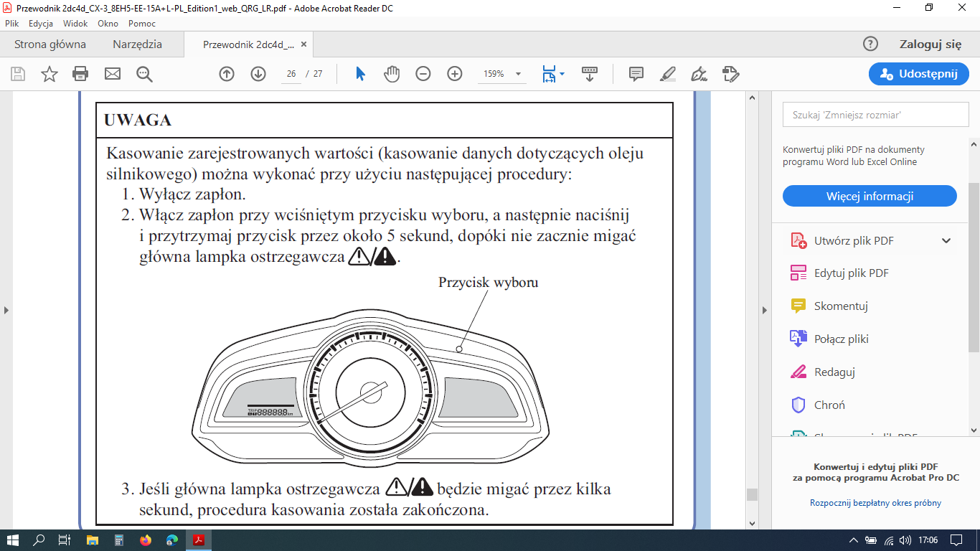Viewport: 980px width, 551px height.
Task: Open the find text magnifier tool
Action: point(144,74)
